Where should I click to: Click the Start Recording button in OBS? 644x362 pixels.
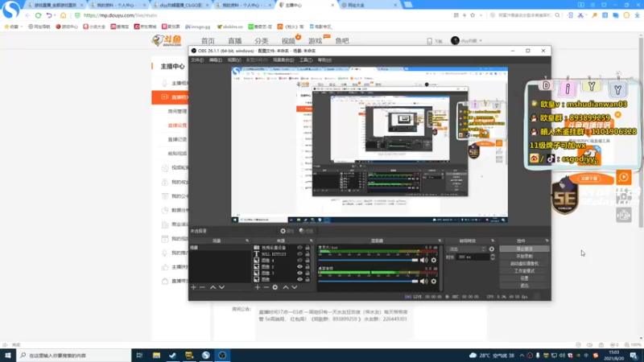525,256
